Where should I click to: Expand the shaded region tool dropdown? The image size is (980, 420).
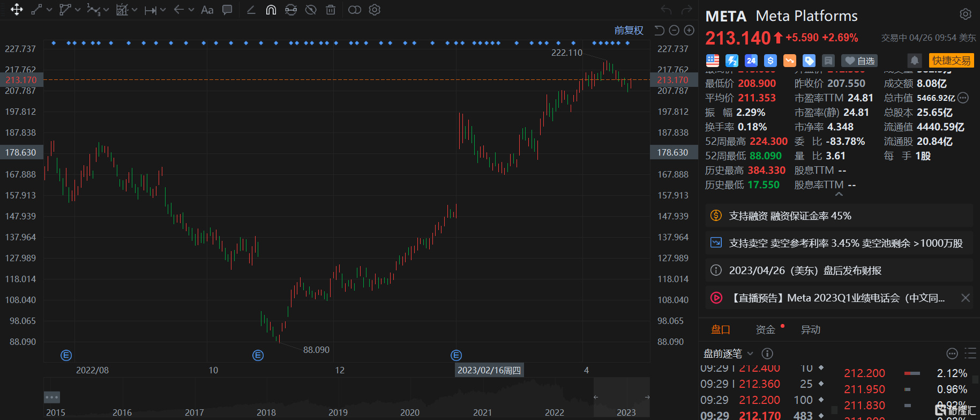(134, 10)
